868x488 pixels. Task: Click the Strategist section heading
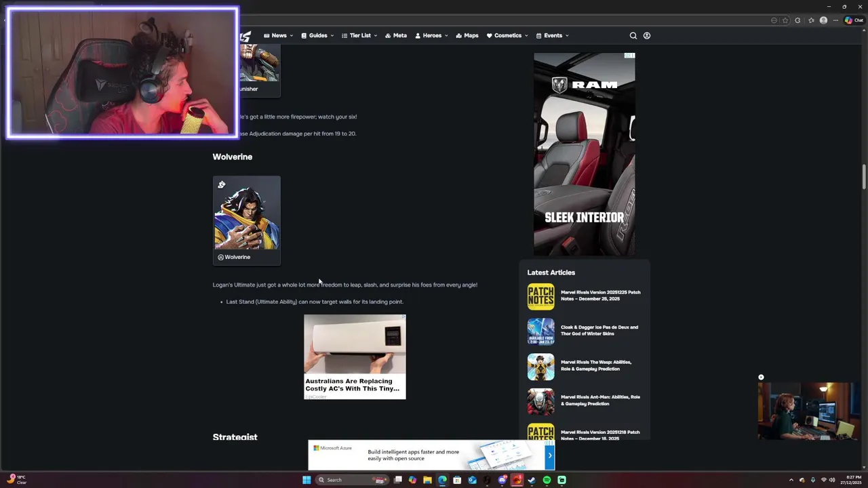point(235,437)
